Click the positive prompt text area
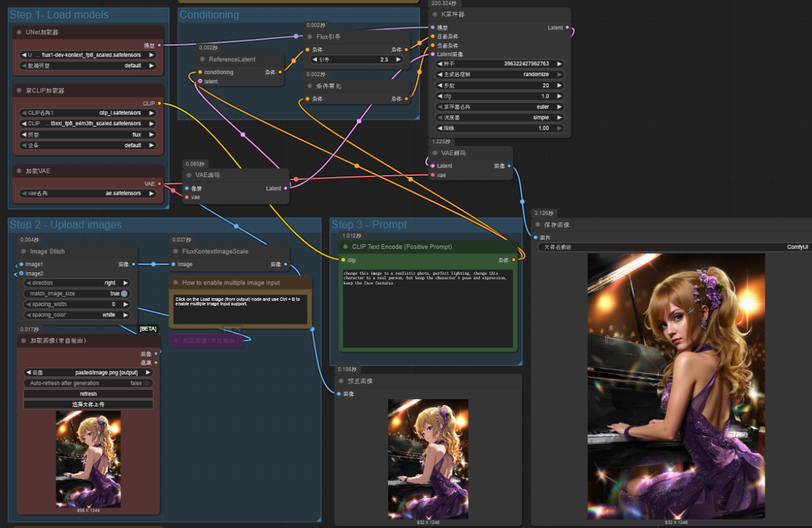This screenshot has width=812, height=528. [428, 309]
